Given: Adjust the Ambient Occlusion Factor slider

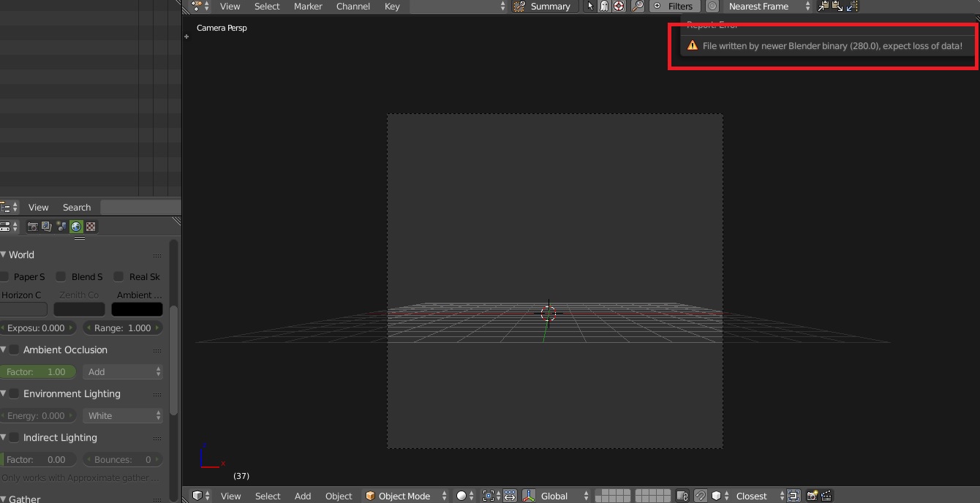Looking at the screenshot, I should (x=38, y=372).
